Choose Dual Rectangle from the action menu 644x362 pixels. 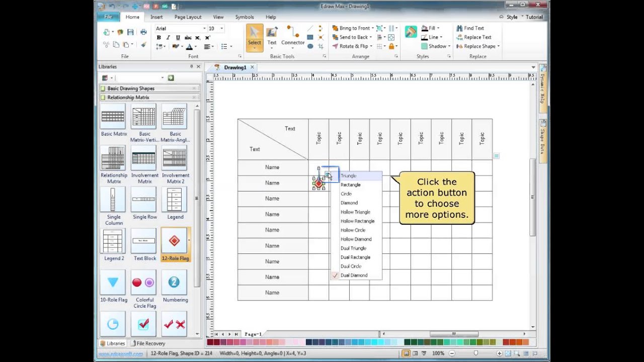[x=357, y=257]
